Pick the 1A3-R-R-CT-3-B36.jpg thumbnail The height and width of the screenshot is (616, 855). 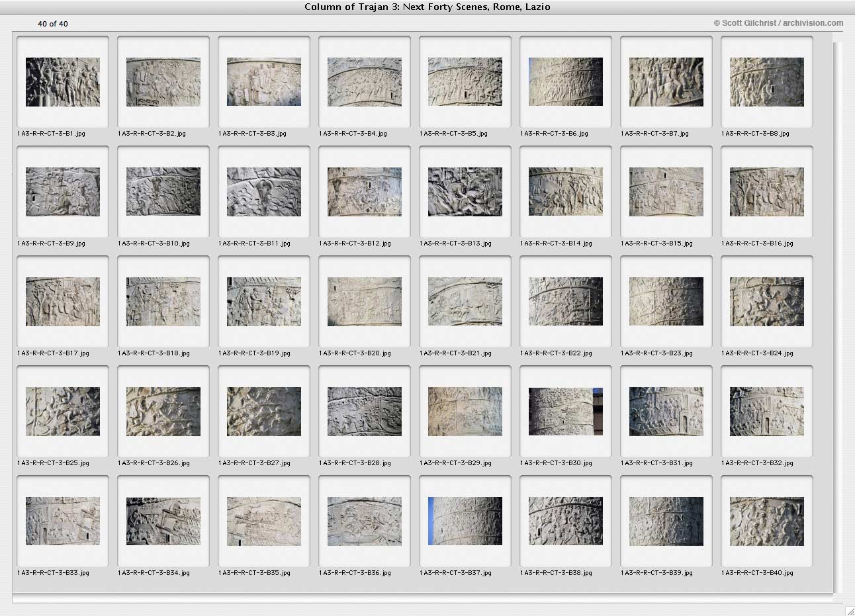tap(365, 521)
